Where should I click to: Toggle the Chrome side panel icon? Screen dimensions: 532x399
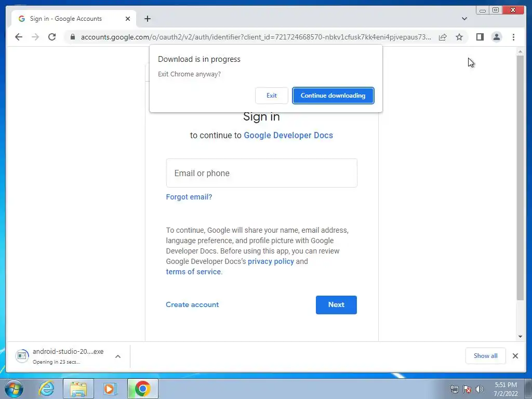pyautogui.click(x=480, y=37)
